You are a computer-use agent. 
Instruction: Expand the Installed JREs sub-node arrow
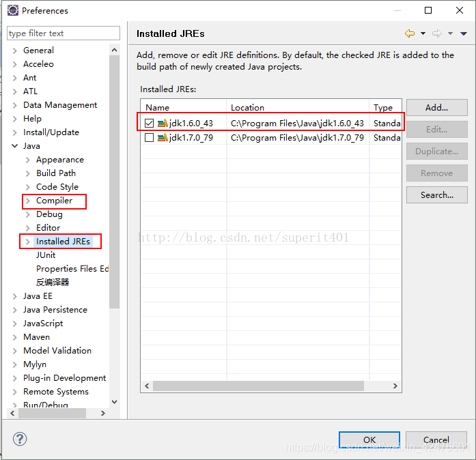click(x=27, y=242)
